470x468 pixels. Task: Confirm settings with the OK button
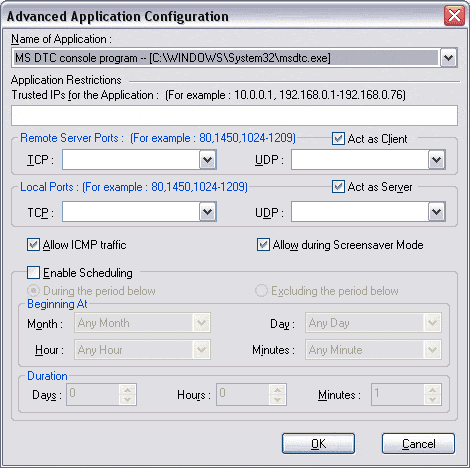coord(318,444)
